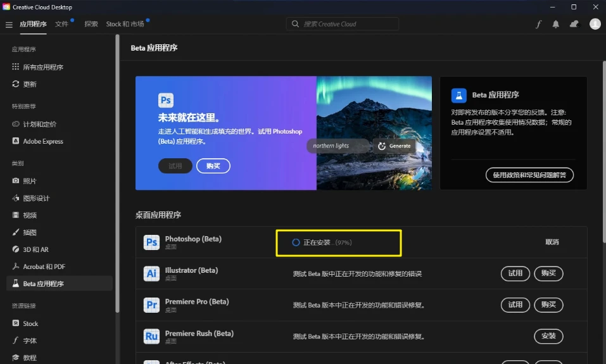606x364 pixels.
Task: Click the Photoshop (Beta) app icon
Action: 151,242
